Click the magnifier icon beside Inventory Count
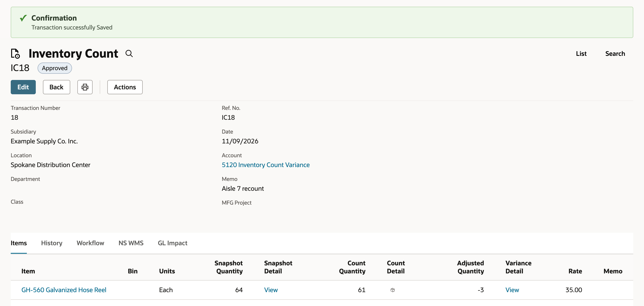 coord(129,53)
